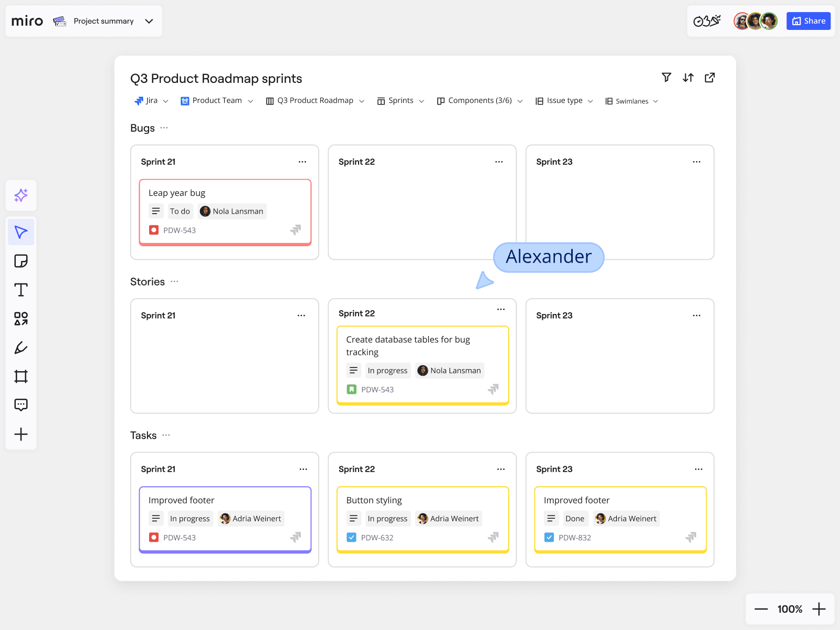
Task: Select the pen drawing tool
Action: click(x=21, y=348)
